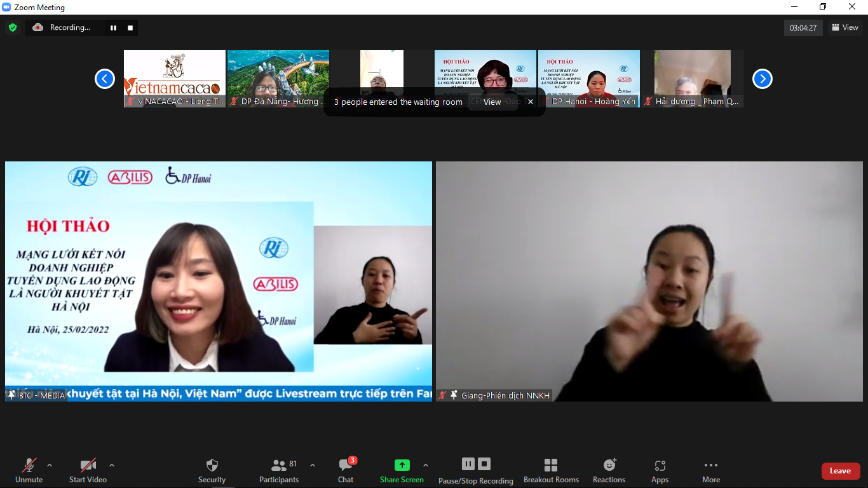Click the Recording... status label

pyautogui.click(x=70, y=27)
